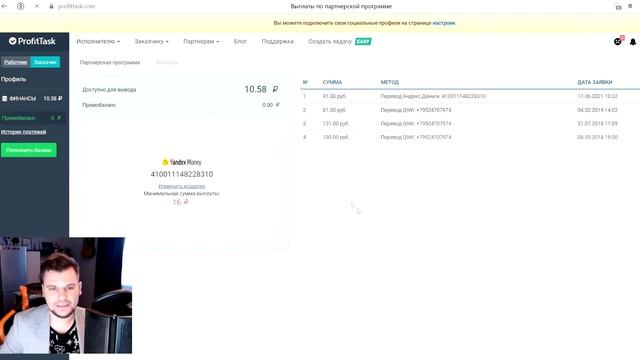Click the profittask.com address text
The image size is (640, 360).
(x=76, y=6)
